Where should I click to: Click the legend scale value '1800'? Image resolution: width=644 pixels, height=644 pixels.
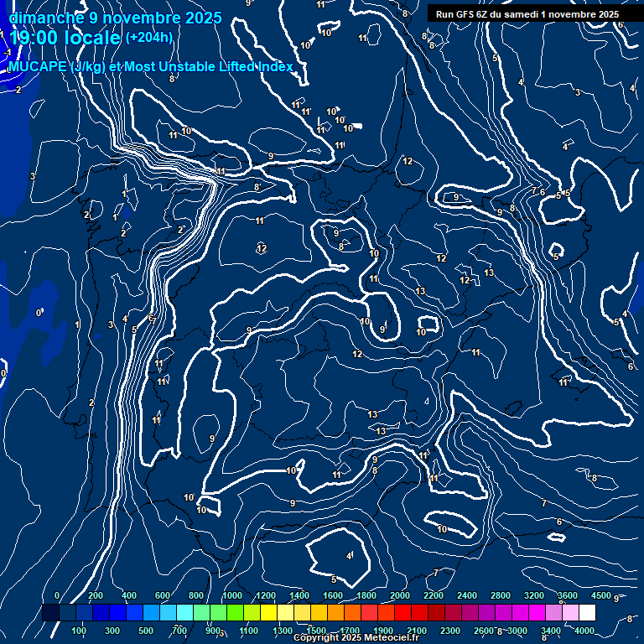point(366,595)
